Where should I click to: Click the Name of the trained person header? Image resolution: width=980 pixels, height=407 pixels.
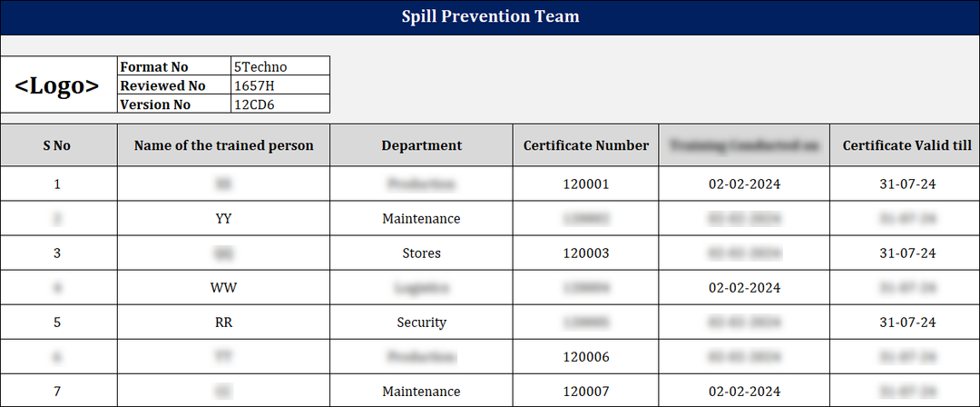(223, 145)
